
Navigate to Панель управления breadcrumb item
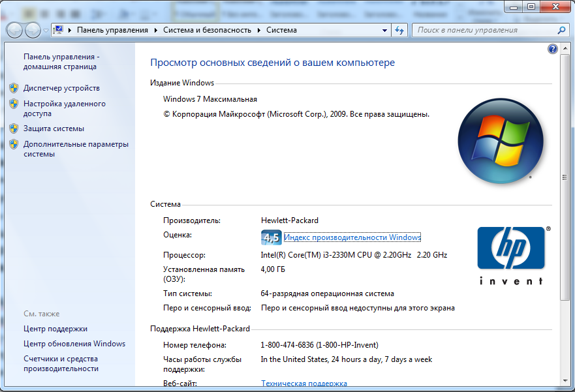tap(112, 30)
